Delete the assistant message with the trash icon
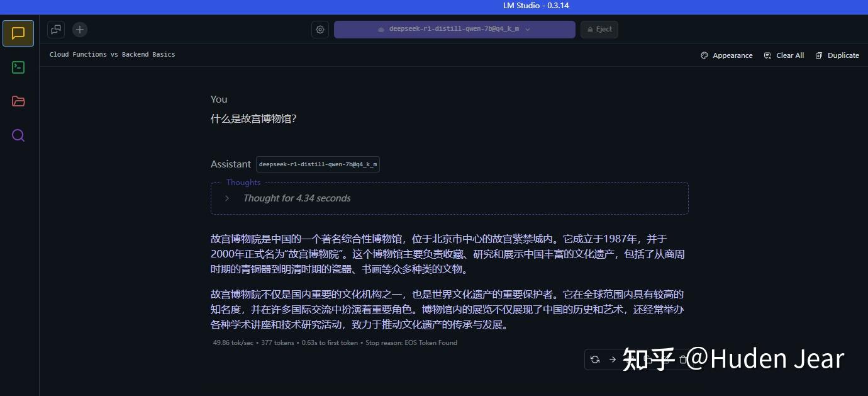Image resolution: width=868 pixels, height=396 pixels. (x=683, y=359)
